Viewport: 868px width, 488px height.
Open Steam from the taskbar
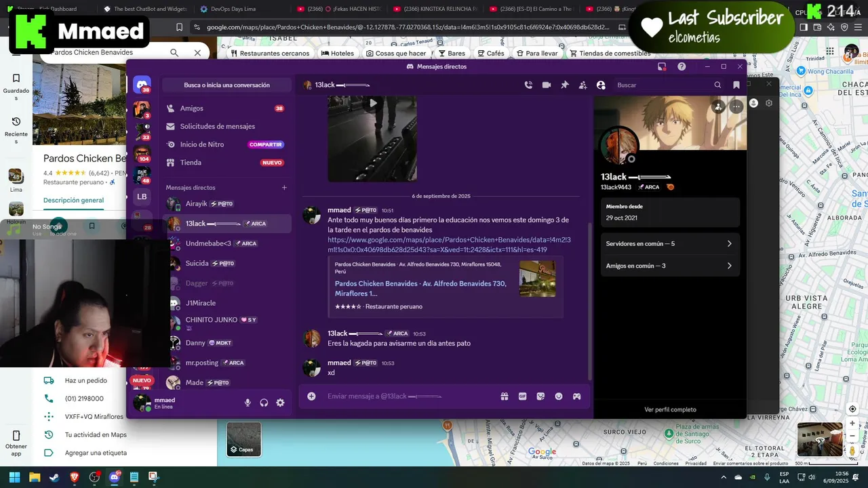click(54, 477)
